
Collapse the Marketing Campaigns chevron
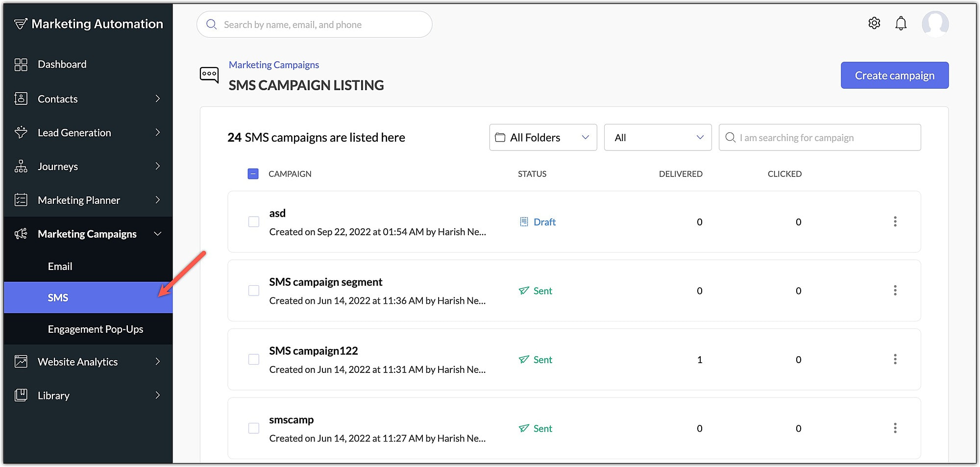158,234
